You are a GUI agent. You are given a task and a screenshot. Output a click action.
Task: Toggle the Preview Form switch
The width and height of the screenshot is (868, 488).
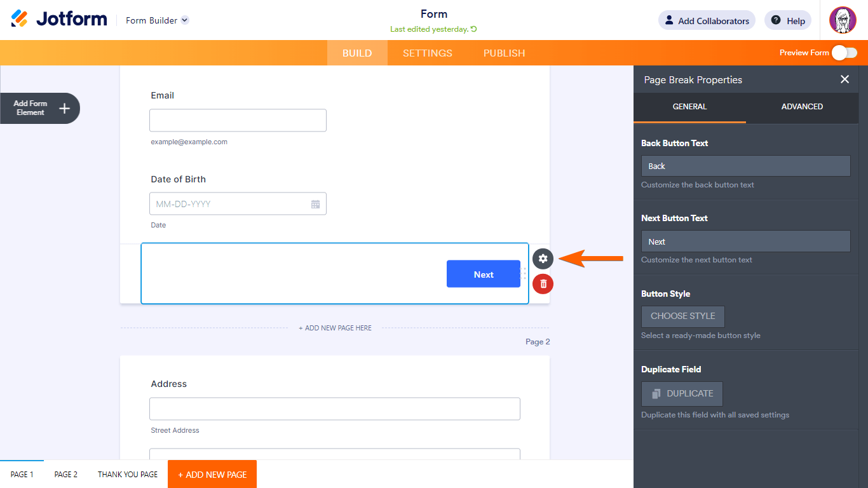pyautogui.click(x=844, y=53)
